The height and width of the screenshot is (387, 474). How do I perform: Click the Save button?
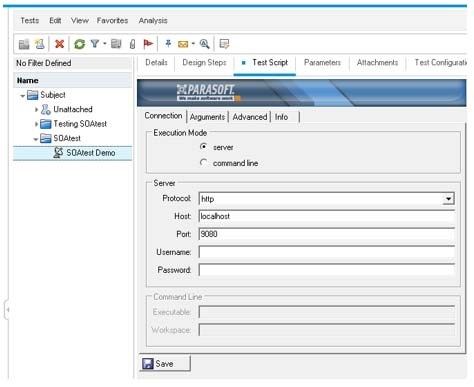tap(165, 364)
